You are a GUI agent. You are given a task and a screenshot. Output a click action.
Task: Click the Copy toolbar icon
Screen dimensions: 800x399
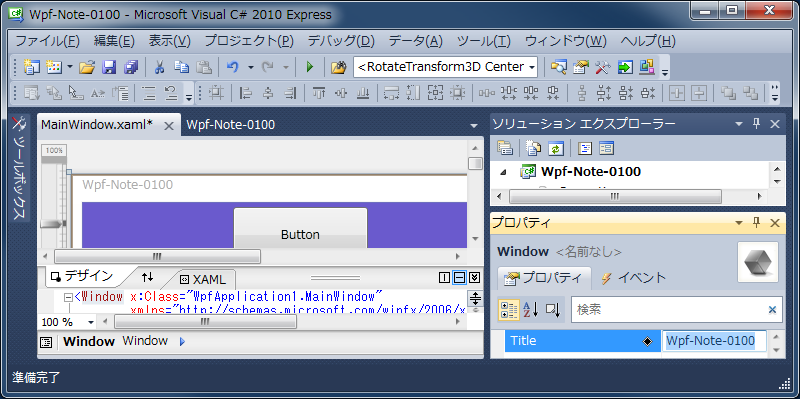[x=181, y=67]
